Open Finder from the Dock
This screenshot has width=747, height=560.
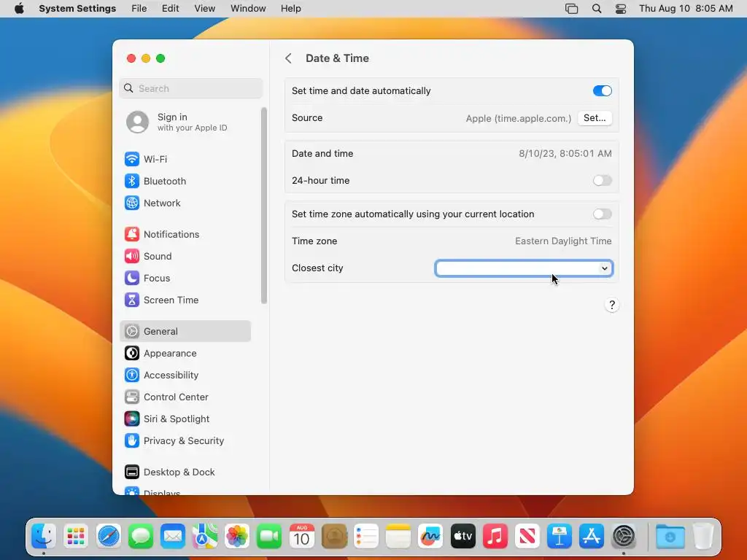[44, 537]
